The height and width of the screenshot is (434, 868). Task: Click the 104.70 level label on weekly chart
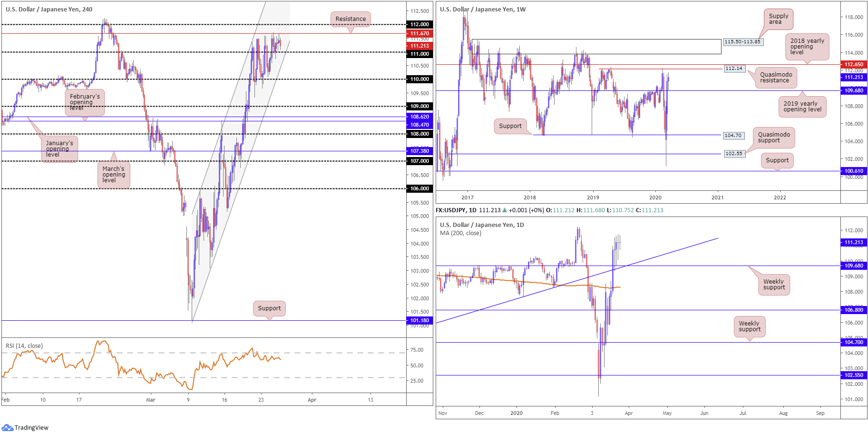point(733,136)
